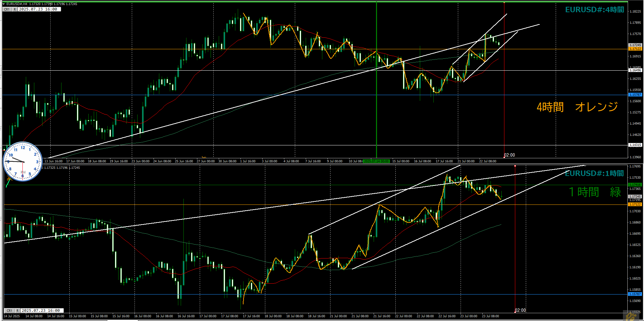644x321 pixels.
Task: Click the 02:00 label on the 1-hour chart
Action: click(520, 310)
